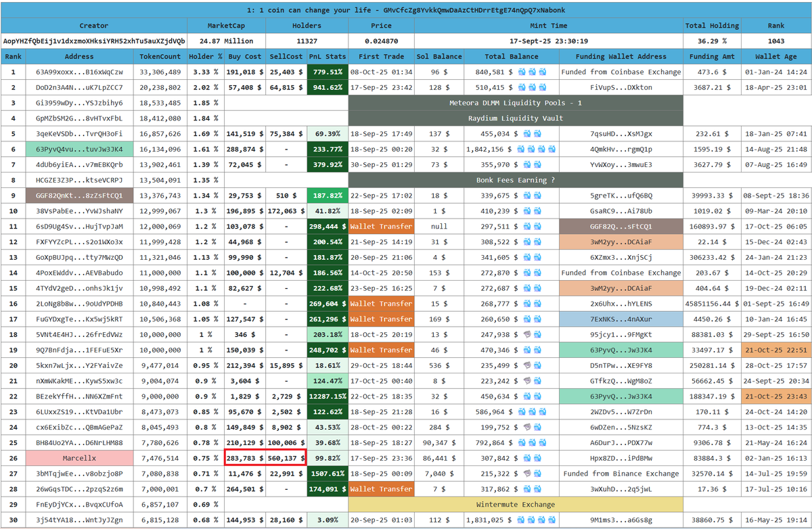The height and width of the screenshot is (529, 812).
Task: Open funding wallet 7ExNKS...4nAXur
Action: 621,319
